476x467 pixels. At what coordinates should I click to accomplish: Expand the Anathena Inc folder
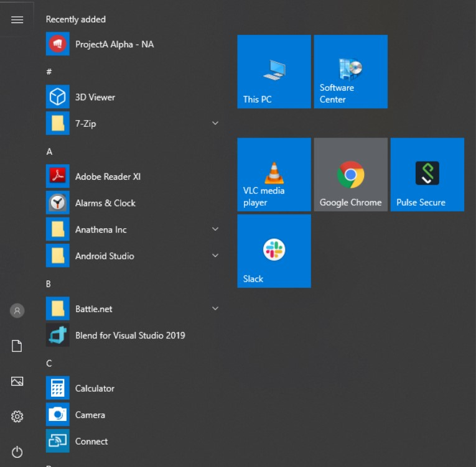pyautogui.click(x=215, y=229)
